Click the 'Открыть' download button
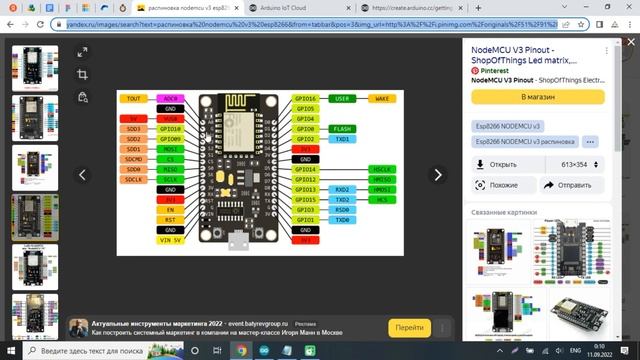 [508, 164]
